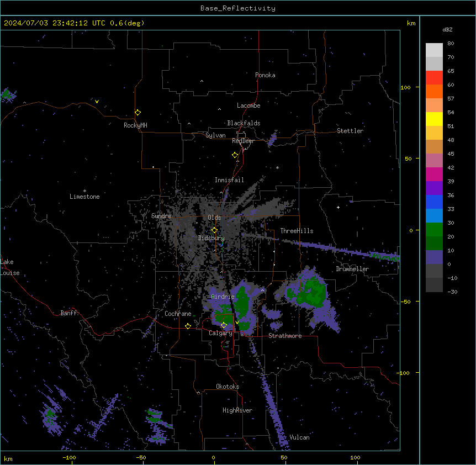Click the Limestone label
Screen dimensions: 476x465
(x=84, y=197)
